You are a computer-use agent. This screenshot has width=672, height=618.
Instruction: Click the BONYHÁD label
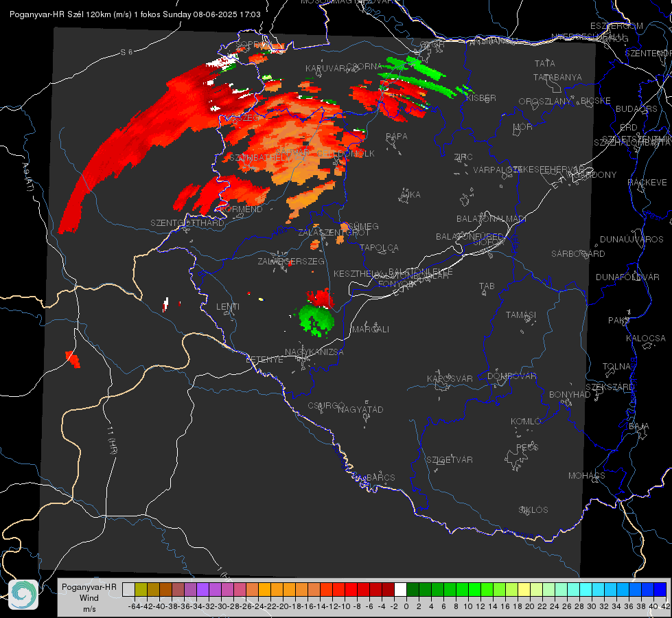pos(570,395)
